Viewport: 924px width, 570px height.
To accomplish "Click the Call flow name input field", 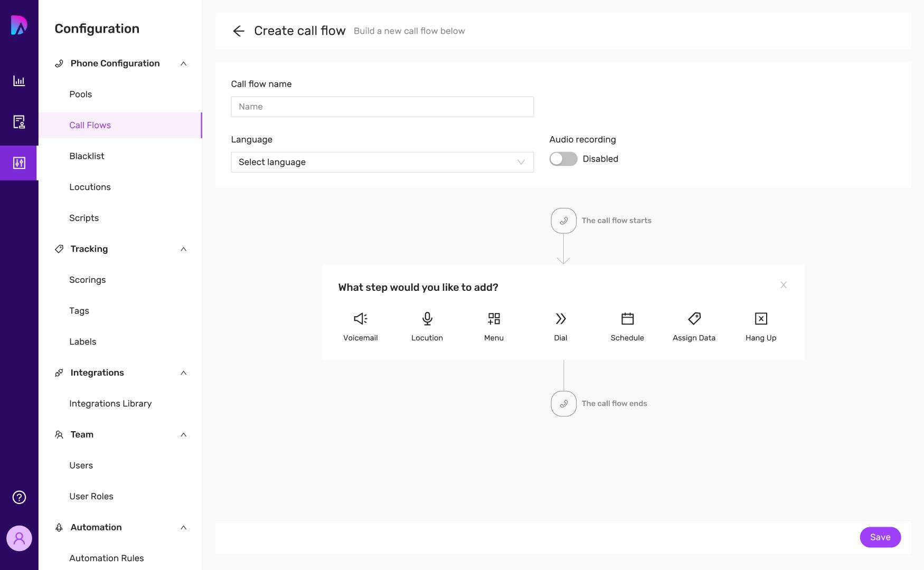I will (x=382, y=106).
